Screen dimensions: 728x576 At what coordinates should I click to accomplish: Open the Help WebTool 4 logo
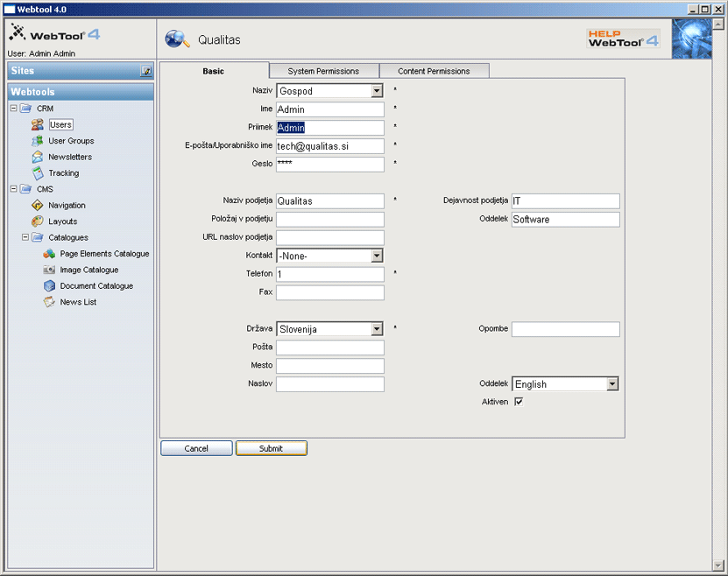pos(623,38)
